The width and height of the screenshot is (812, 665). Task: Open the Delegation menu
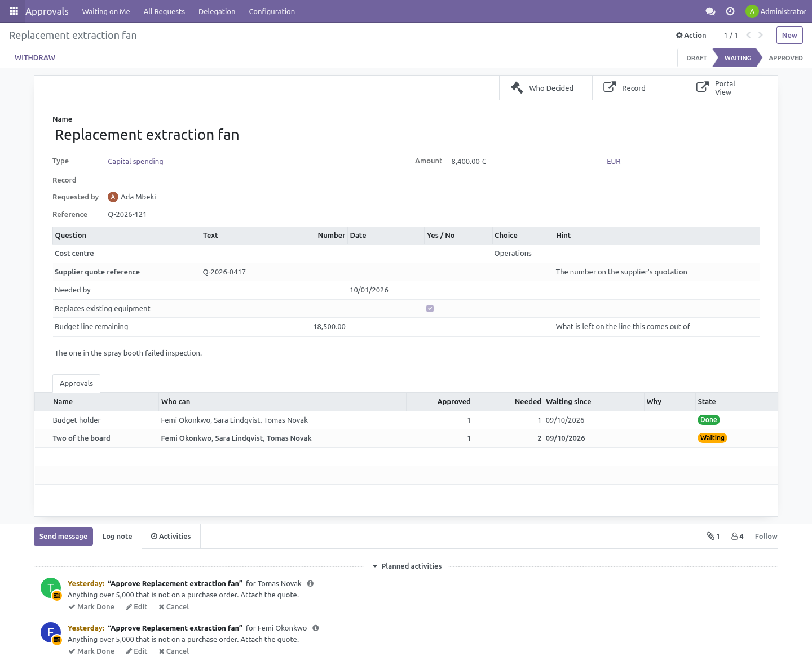[217, 11]
